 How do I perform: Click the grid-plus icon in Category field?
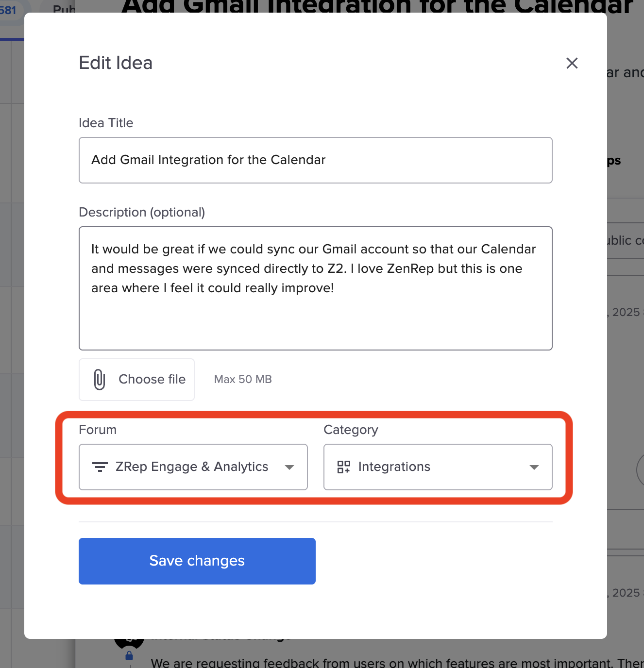point(344,467)
